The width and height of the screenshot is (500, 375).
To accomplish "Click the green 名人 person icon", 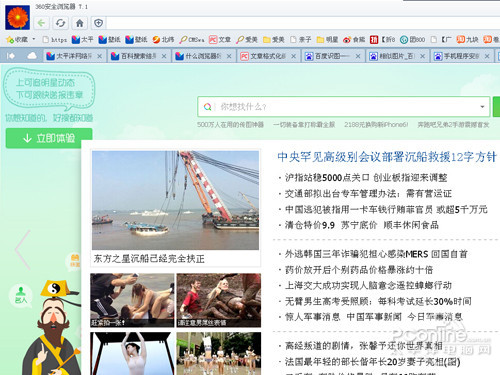I will 21,295.
